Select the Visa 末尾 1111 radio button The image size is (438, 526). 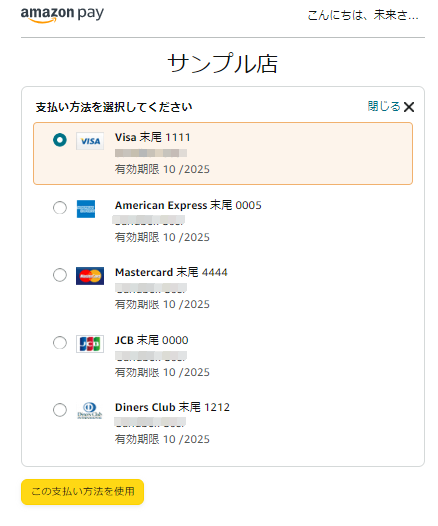pos(60,140)
